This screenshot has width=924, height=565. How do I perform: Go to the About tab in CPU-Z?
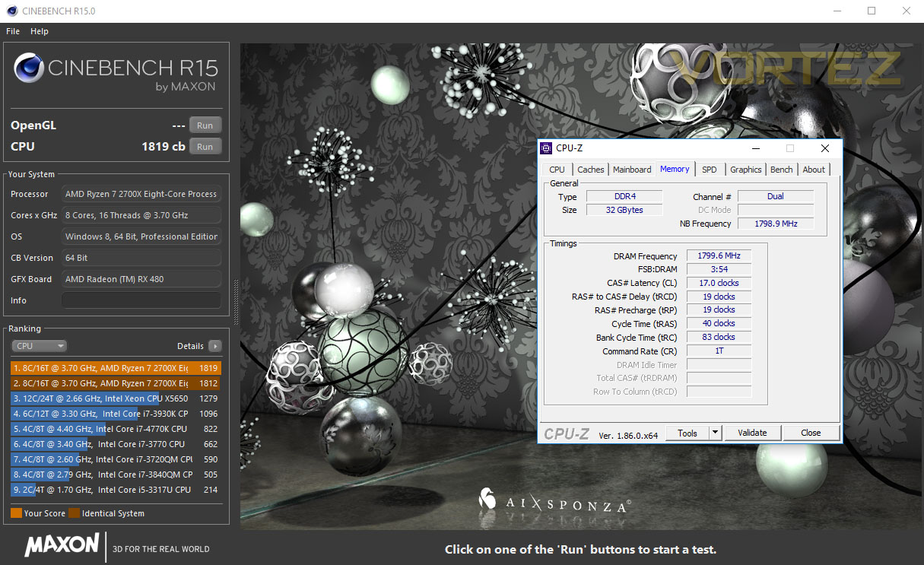814,170
